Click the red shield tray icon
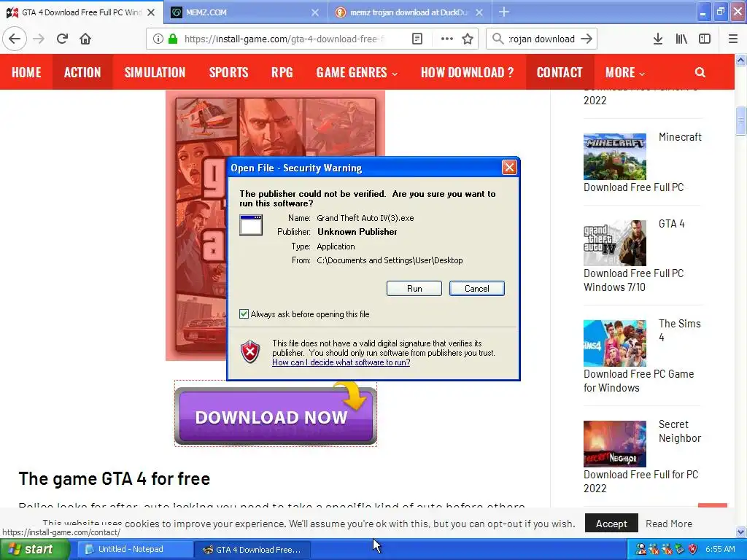The height and width of the screenshot is (560, 747). click(x=693, y=549)
